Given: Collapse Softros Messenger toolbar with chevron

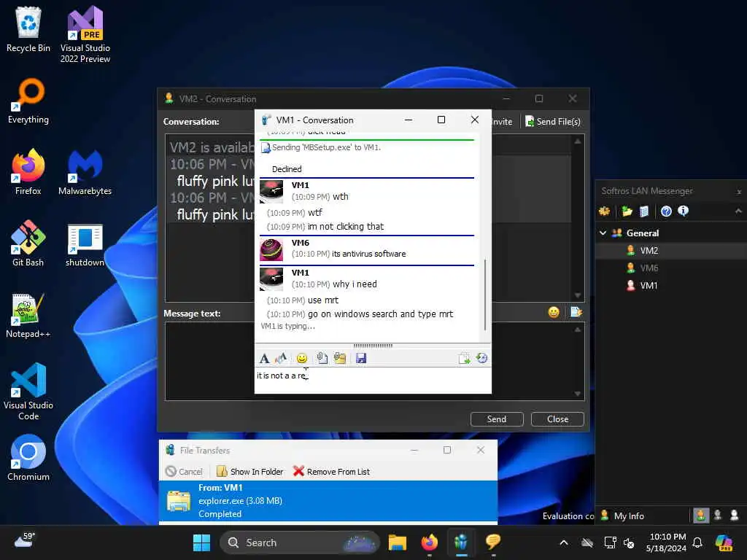Looking at the screenshot, I should pyautogui.click(x=738, y=211).
